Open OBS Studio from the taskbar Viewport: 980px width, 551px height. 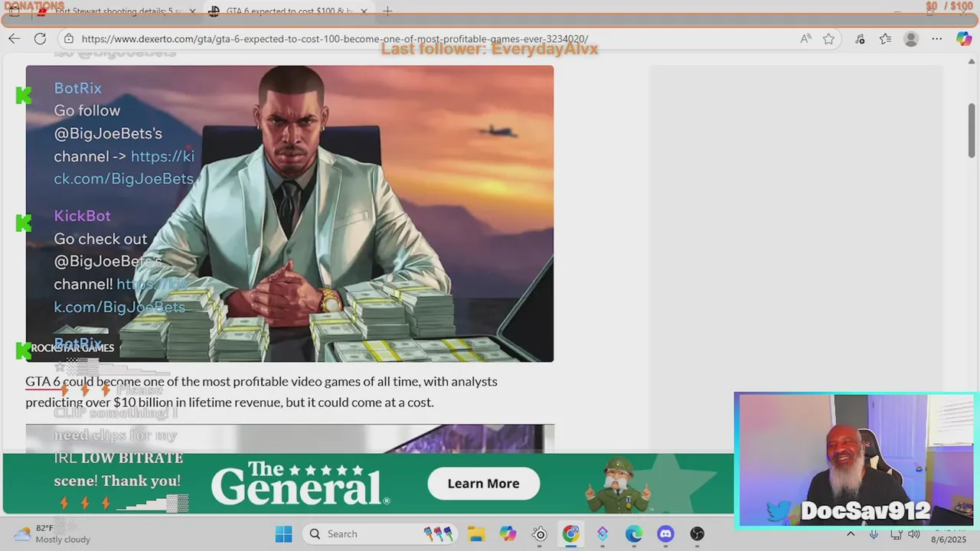click(697, 534)
